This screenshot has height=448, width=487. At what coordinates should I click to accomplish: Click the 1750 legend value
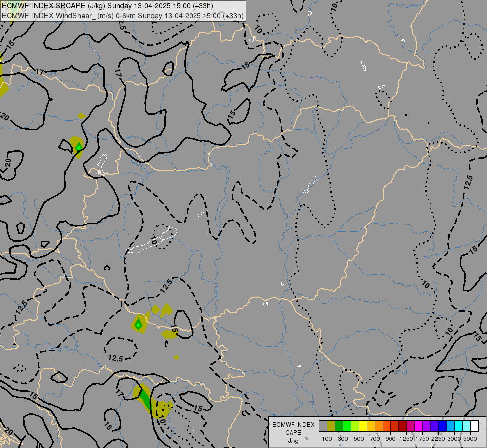click(x=422, y=439)
